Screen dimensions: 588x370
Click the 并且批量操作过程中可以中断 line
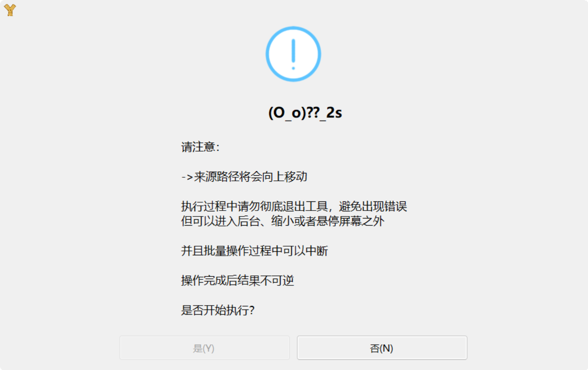point(254,250)
